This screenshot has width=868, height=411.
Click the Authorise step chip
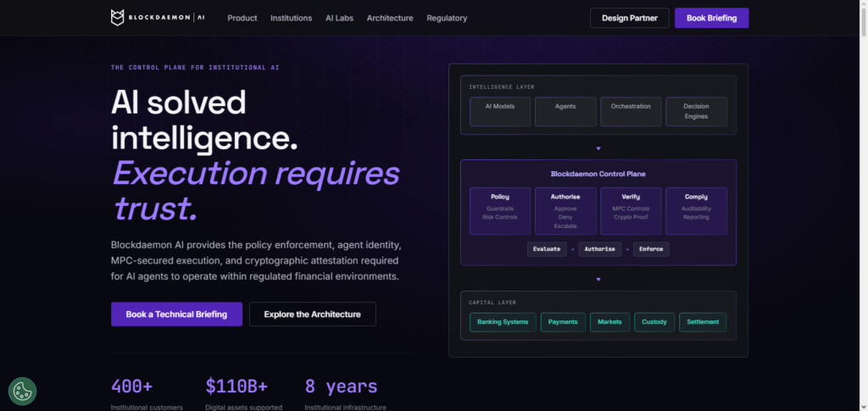coord(600,249)
